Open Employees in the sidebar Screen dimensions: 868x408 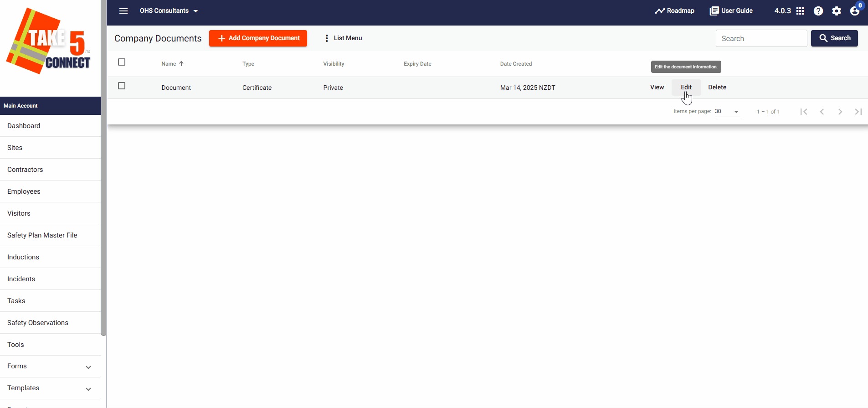[x=50, y=191]
